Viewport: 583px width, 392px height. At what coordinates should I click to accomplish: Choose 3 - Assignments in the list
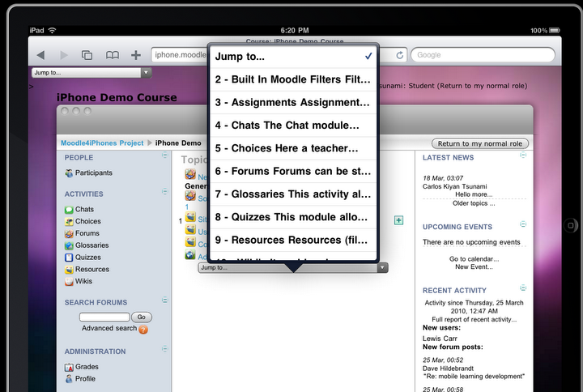pyautogui.click(x=294, y=102)
